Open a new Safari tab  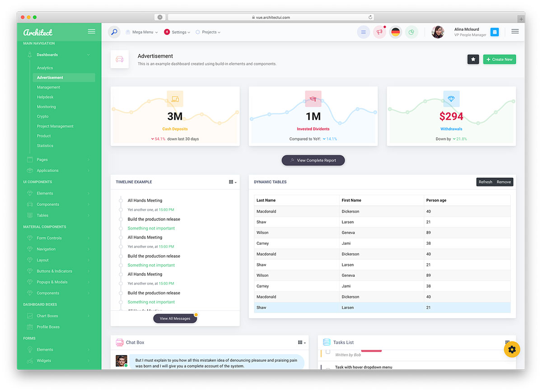pyautogui.click(x=521, y=19)
